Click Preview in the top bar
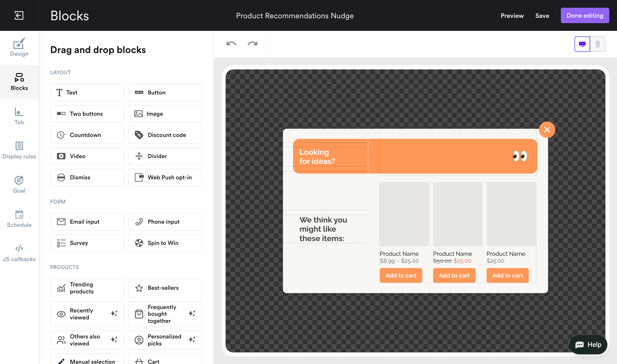 (512, 16)
